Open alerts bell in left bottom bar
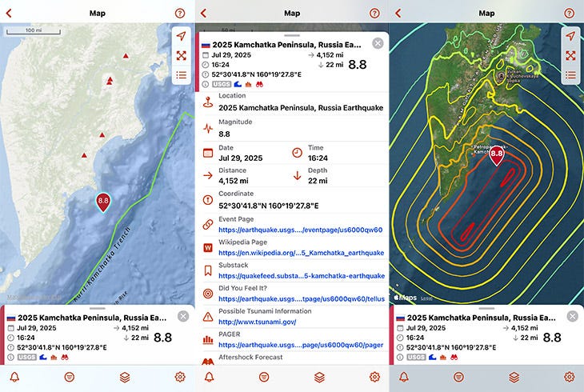This screenshot has height=392, width=584. pyautogui.click(x=14, y=377)
